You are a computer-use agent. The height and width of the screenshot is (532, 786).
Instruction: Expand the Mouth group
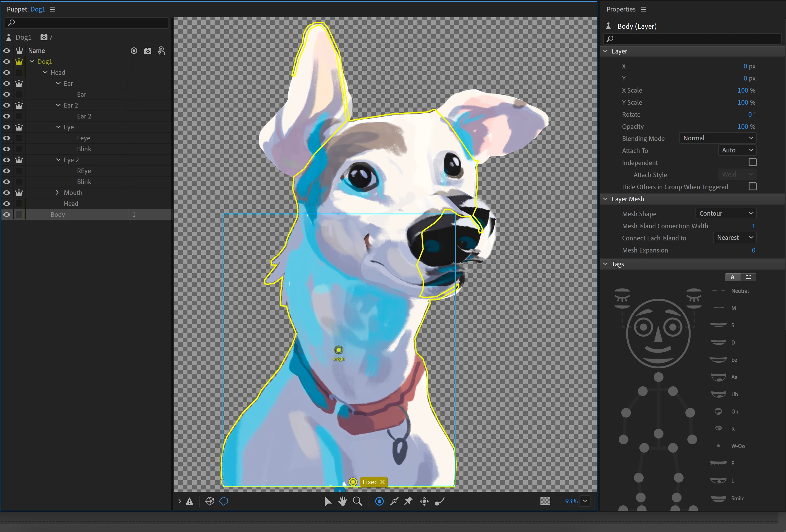[x=57, y=192]
